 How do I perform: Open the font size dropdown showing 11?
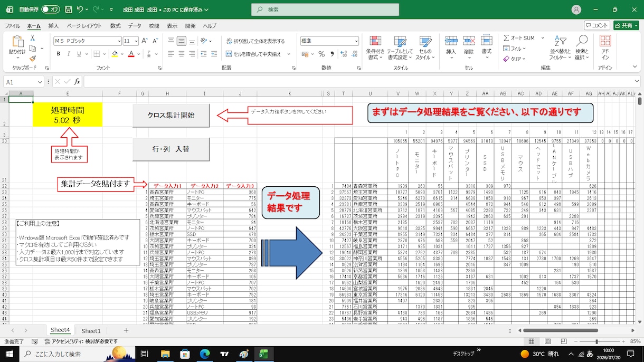click(135, 41)
